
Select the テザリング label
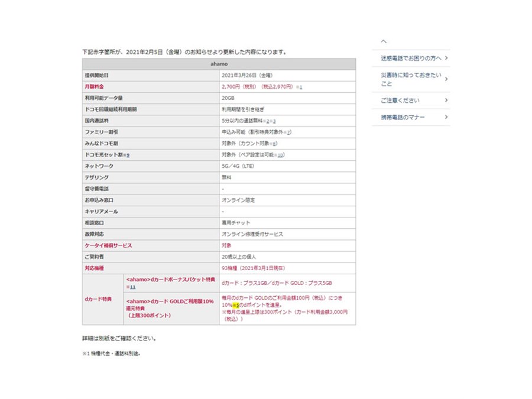[97, 177]
